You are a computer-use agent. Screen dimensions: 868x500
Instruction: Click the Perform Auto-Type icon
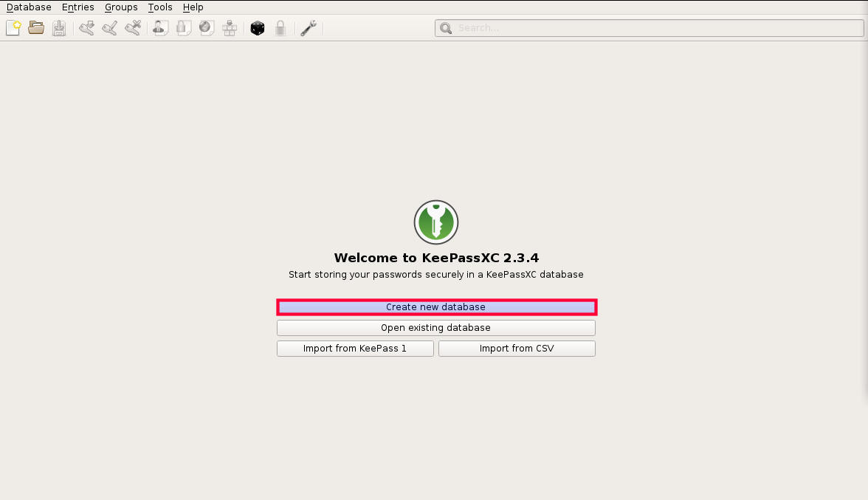229,28
